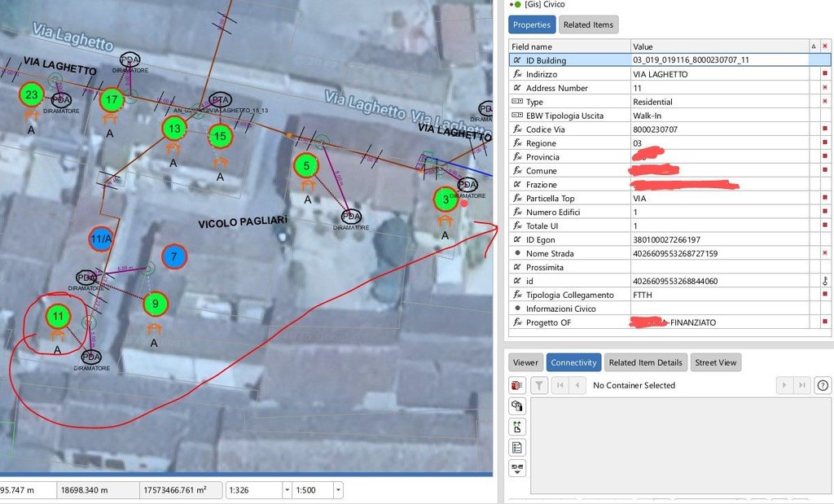Click the ID Building value field
This screenshot has width=834, height=504.
pos(719,60)
